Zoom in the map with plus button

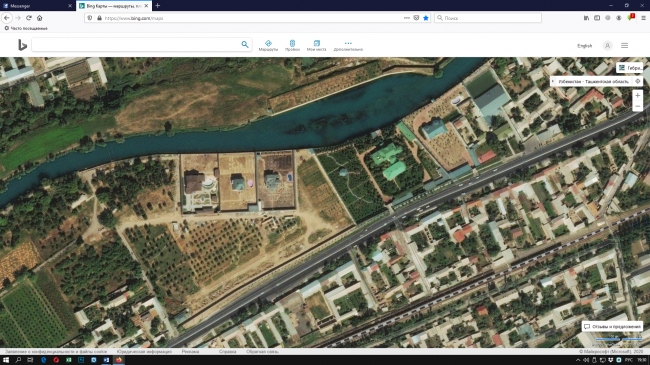click(638, 95)
